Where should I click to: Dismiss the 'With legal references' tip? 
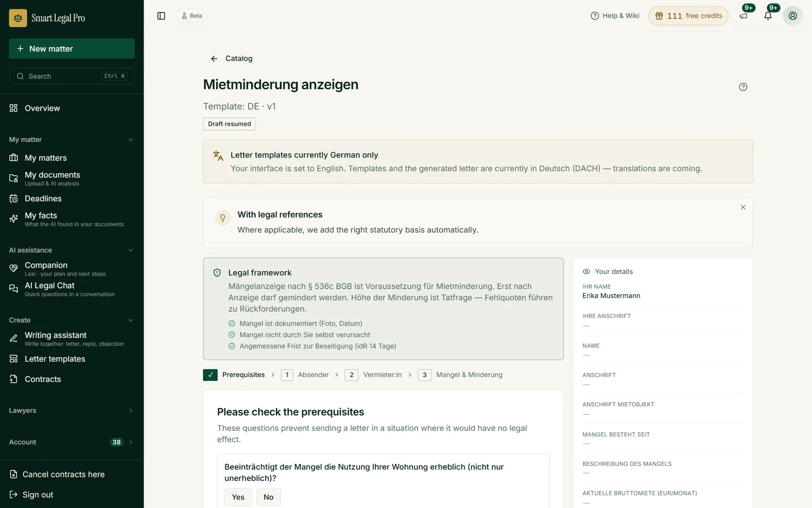click(x=743, y=207)
